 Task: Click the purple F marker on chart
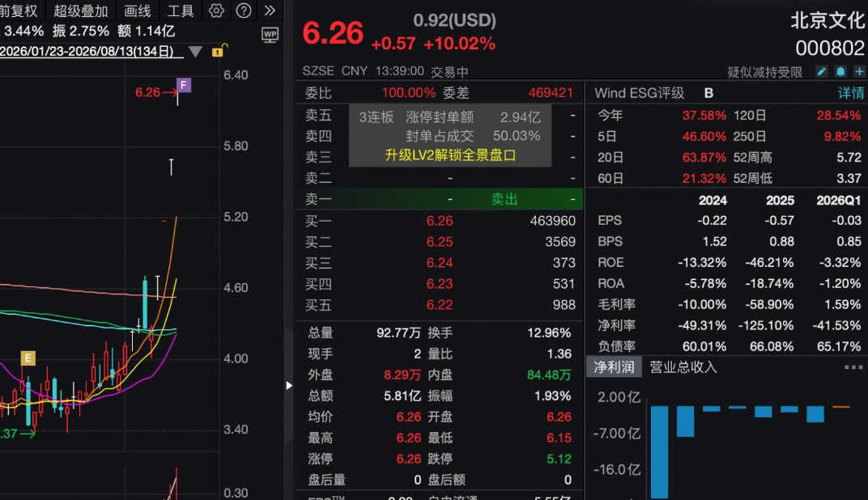(x=183, y=85)
